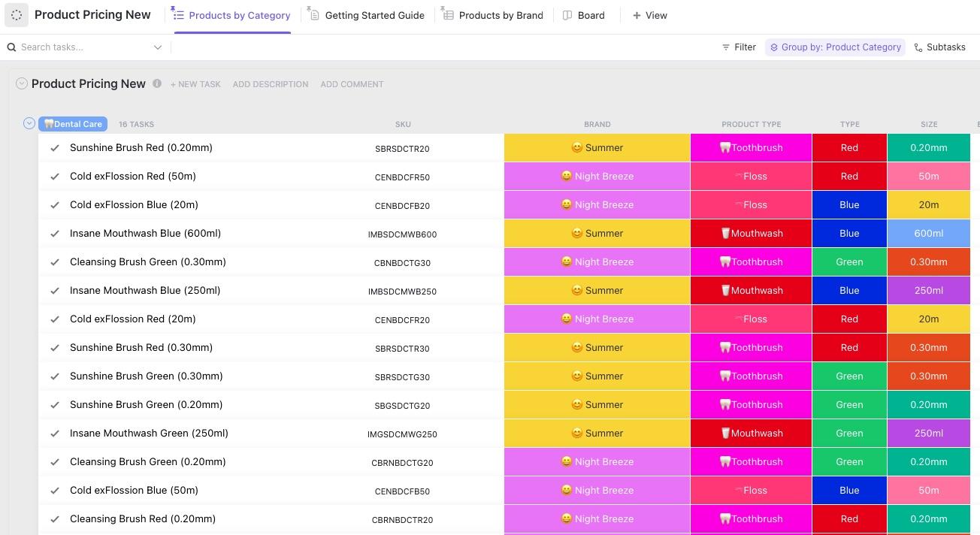The image size is (980, 535).
Task: Click the Subtasks icon in the toolbar
Action: click(x=918, y=47)
